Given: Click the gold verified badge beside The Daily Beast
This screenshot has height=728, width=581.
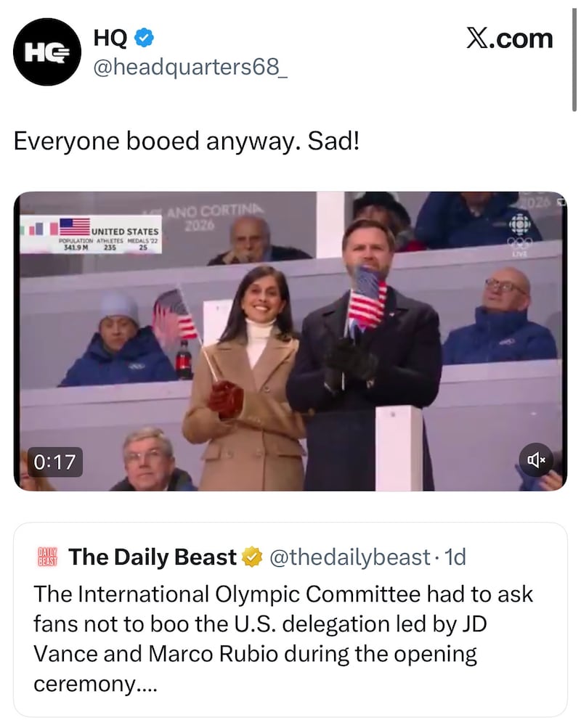Looking at the screenshot, I should pyautogui.click(x=252, y=557).
